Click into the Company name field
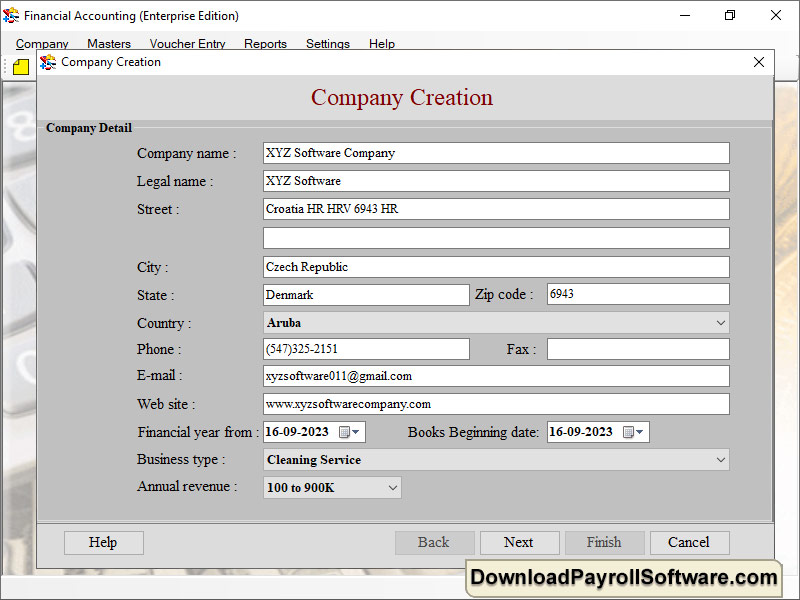 495,153
